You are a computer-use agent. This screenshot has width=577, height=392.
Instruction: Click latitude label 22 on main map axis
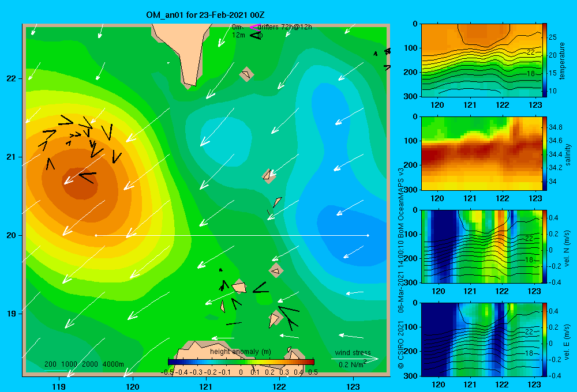(x=11, y=78)
